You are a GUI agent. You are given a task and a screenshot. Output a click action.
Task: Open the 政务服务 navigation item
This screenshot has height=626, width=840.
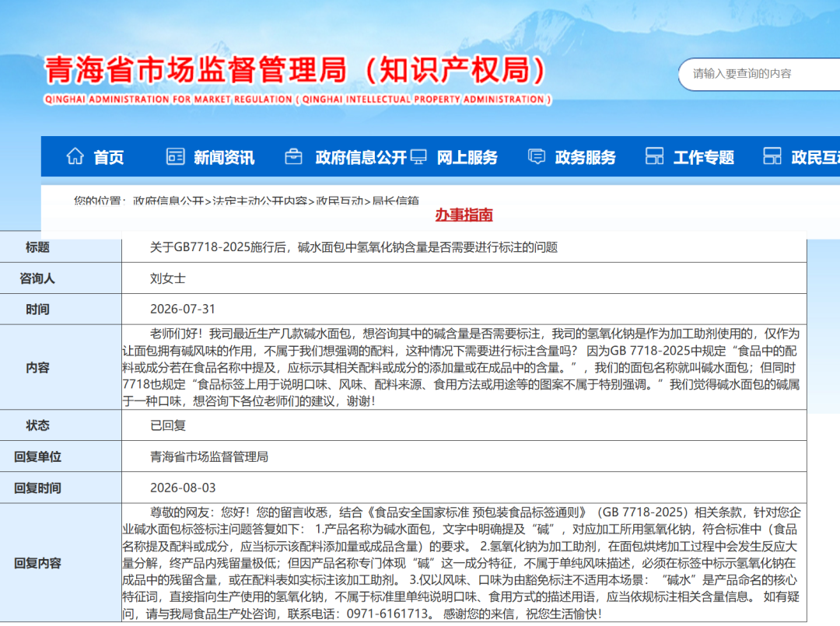[x=586, y=157]
